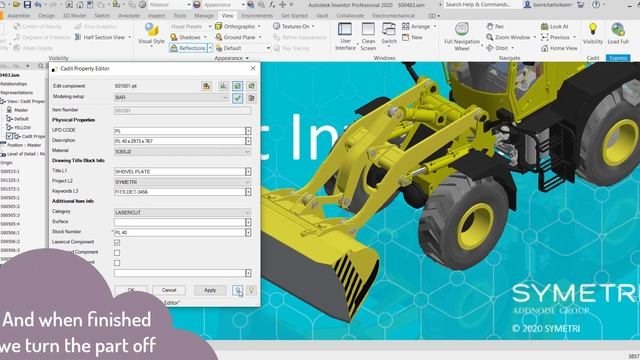Open the User Interface options
Screen dimensions: 640x360
[345, 36]
